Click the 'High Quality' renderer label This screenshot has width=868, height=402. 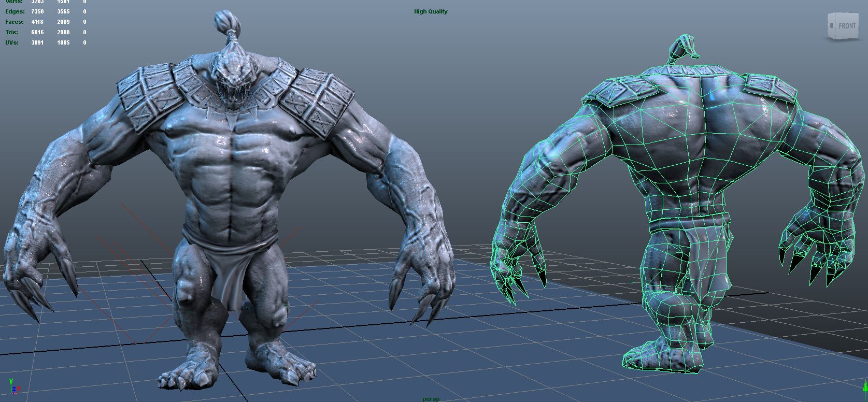(431, 11)
